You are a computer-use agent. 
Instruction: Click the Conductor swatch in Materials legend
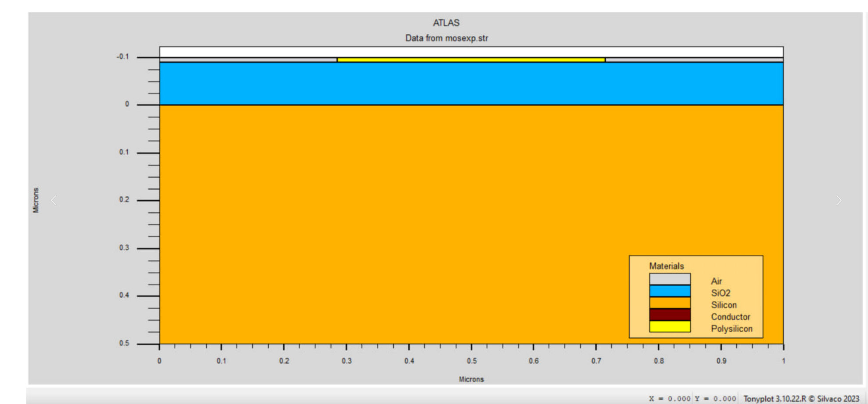669,314
